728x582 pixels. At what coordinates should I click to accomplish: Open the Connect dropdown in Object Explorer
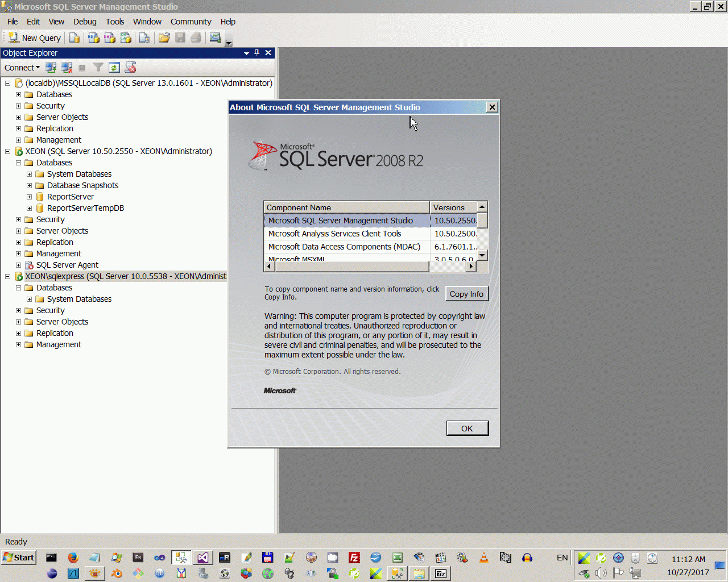[22, 68]
